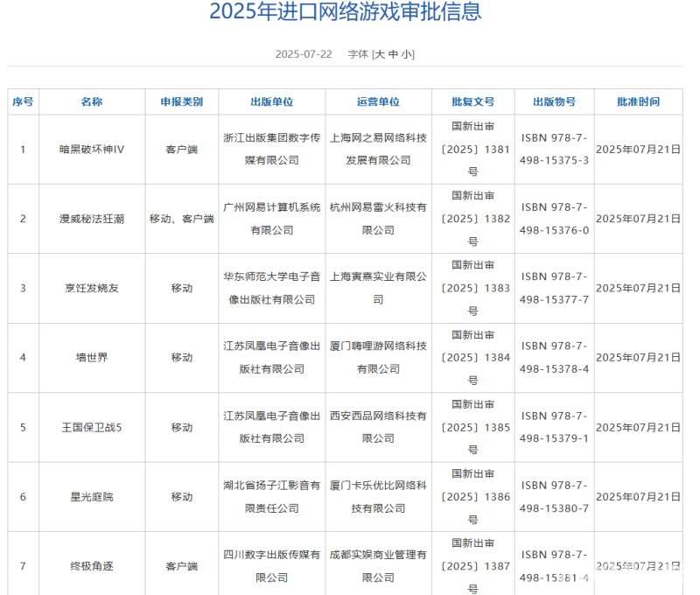Click approval date in 暗黑破坏神IV row
The image size is (700, 595).
pos(639,150)
